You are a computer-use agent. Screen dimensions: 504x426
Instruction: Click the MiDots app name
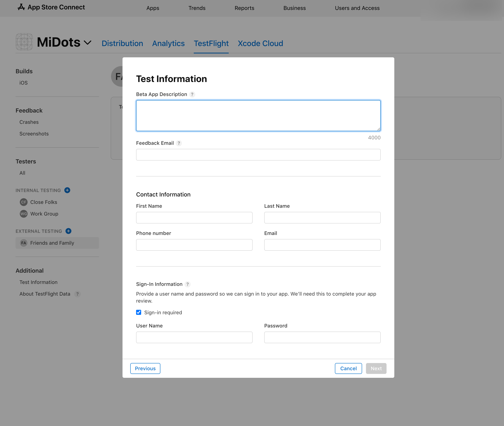click(59, 42)
